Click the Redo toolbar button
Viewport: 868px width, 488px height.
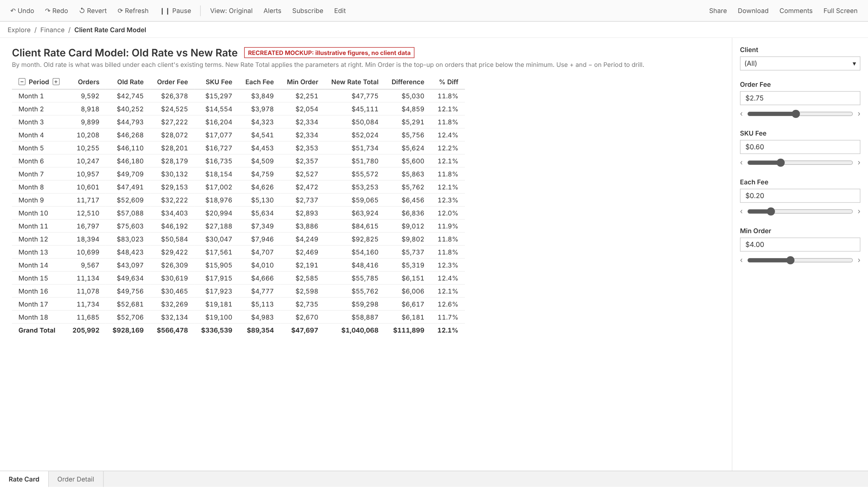(x=56, y=11)
